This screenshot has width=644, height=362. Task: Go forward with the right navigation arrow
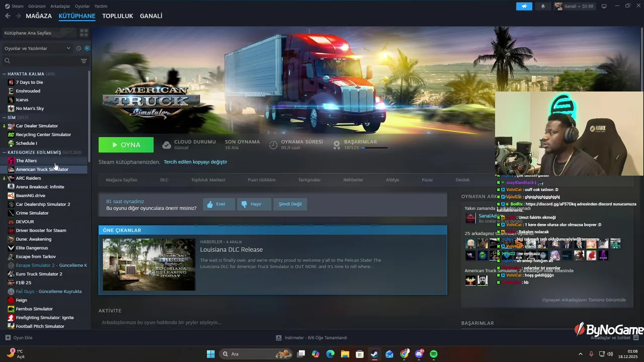18,16
